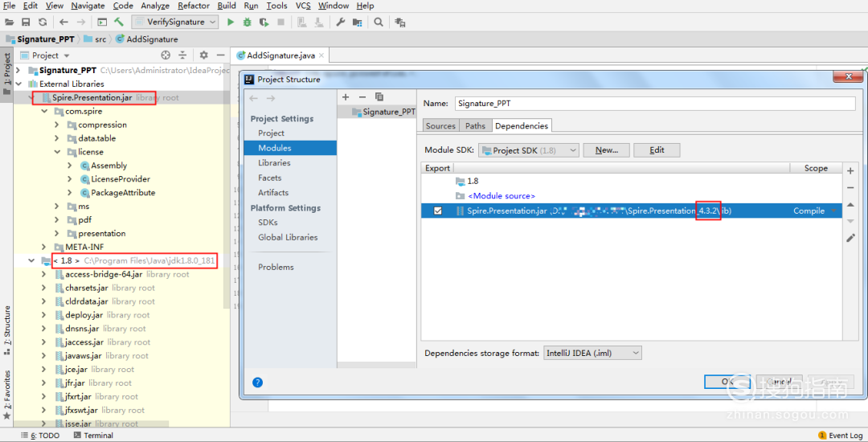Select the Module source dependency row

(631, 196)
